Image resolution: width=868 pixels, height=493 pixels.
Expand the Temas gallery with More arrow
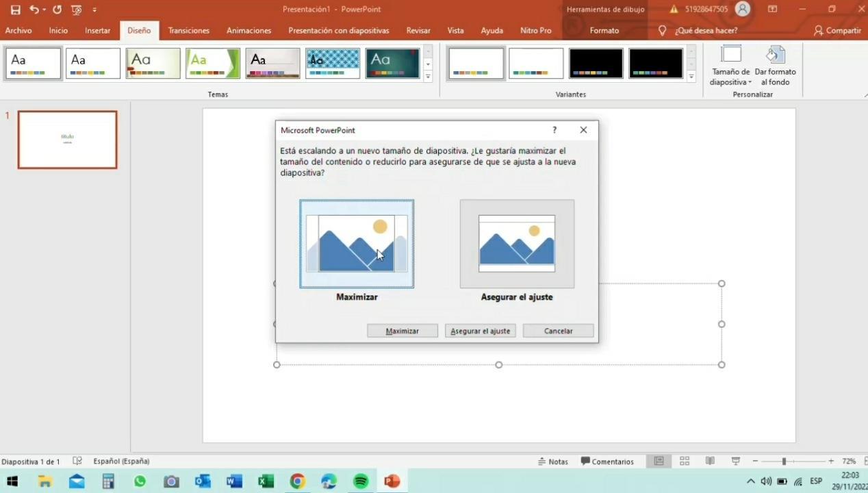tap(428, 77)
